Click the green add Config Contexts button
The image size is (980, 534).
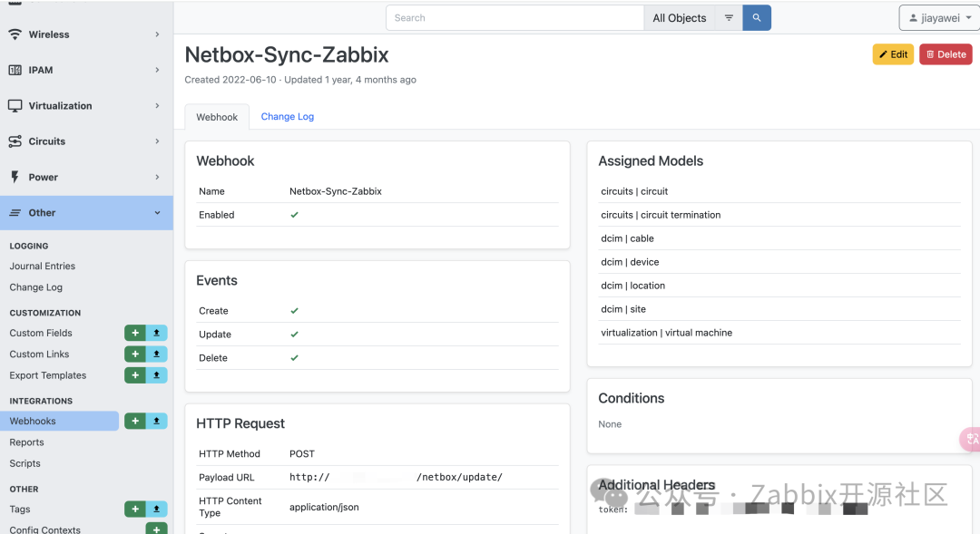156,529
